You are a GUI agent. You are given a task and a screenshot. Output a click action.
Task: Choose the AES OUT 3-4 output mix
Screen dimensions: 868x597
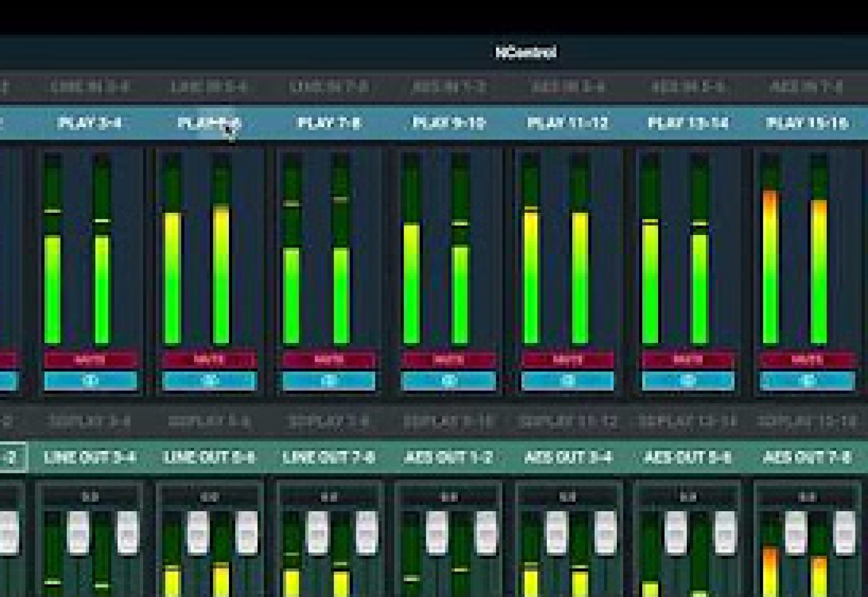tap(567, 458)
